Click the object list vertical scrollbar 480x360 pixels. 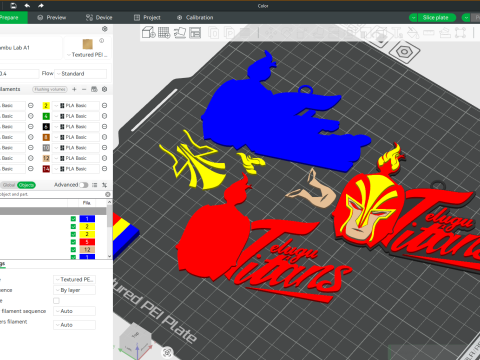coord(109,229)
